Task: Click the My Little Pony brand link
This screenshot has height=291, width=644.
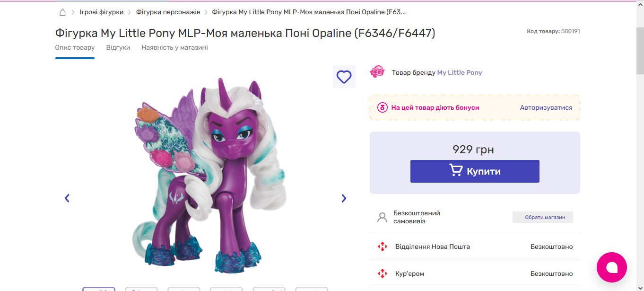Action: [459, 72]
